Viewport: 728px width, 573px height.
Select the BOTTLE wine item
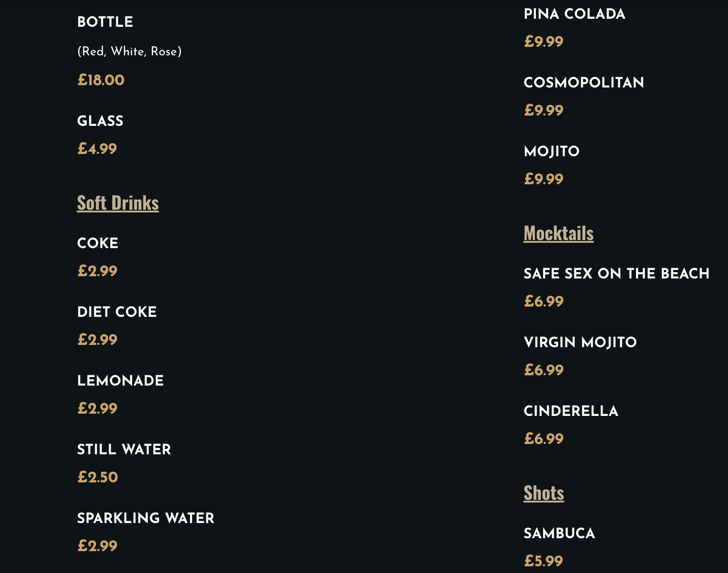(x=105, y=22)
